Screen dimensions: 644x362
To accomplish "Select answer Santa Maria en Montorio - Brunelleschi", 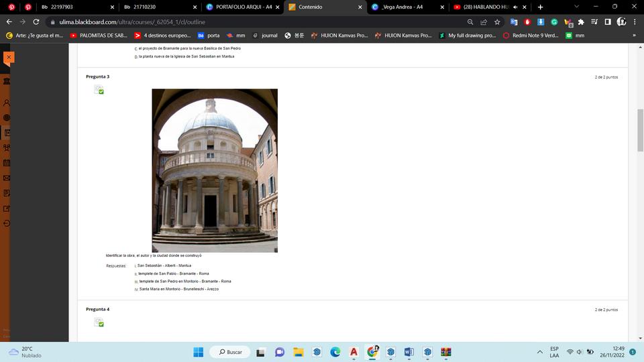I will (x=179, y=289).
